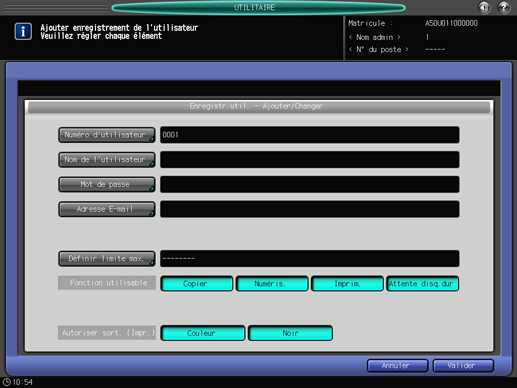Viewport: 517px width, 388px height.
Task: Click the empty e-mail address field
Action: (310, 209)
